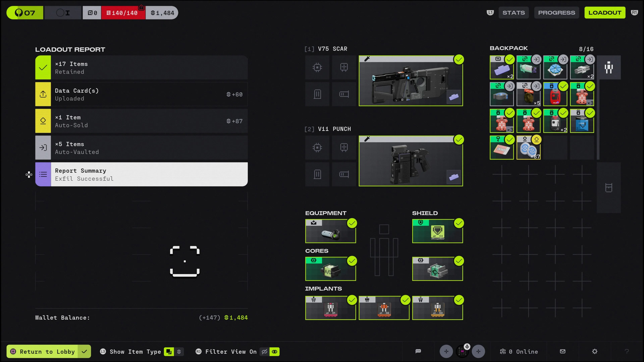Click the settings gear icon
The image size is (644, 362).
click(595, 351)
